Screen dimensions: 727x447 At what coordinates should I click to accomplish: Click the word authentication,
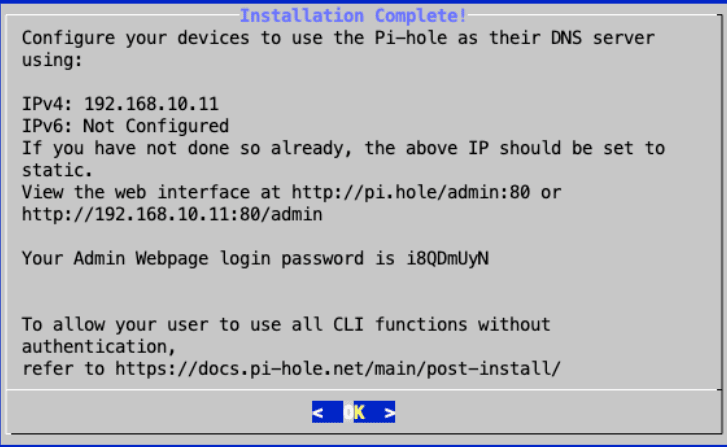tap(98, 347)
